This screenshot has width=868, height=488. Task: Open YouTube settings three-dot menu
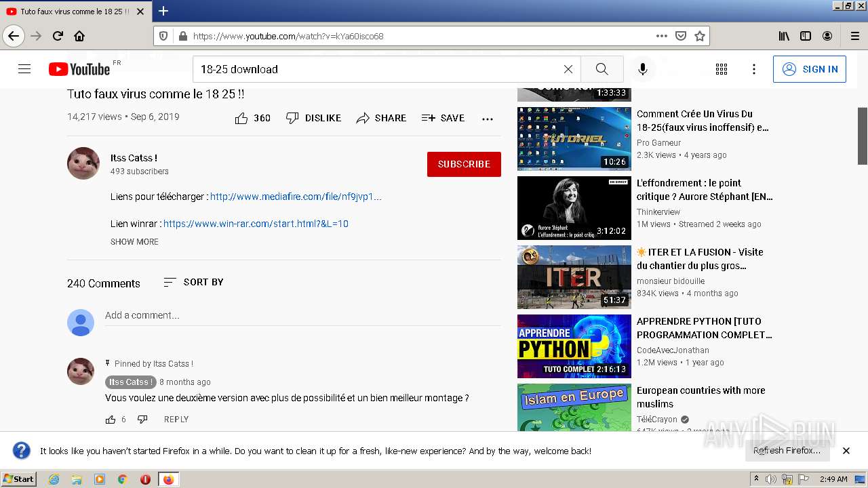(x=754, y=69)
